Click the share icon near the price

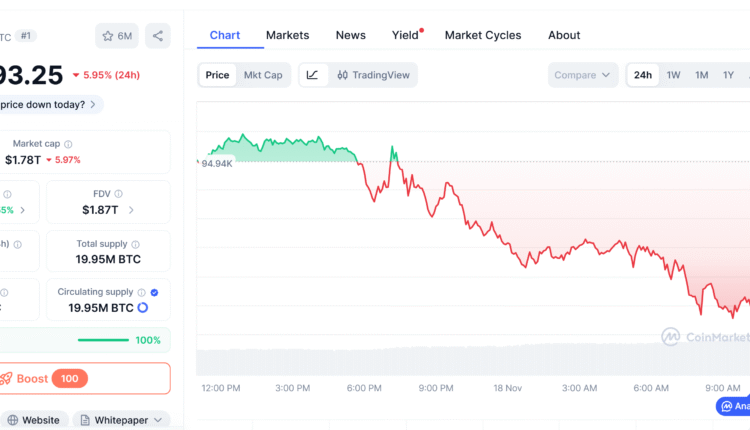(158, 36)
